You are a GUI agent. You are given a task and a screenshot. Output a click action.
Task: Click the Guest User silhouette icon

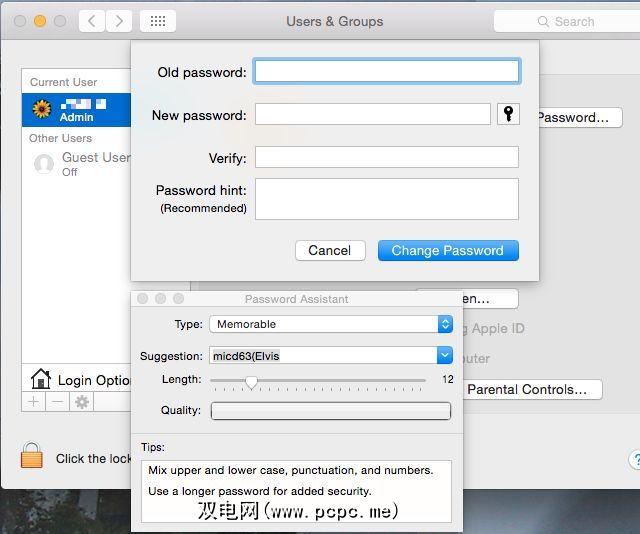click(x=44, y=164)
